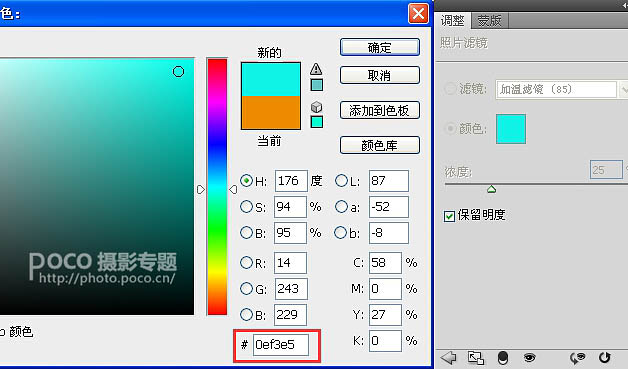Screen dimensions: 628x369
Task: Click the clip to layer circle icon
Action: point(503,357)
